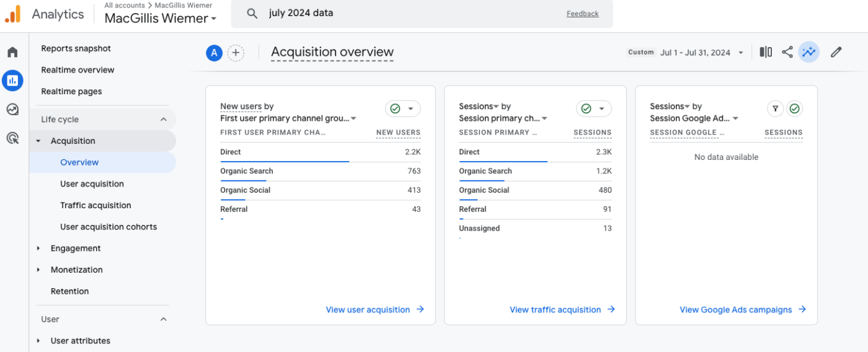Click Organic Social 413 row in New users card

321,191
